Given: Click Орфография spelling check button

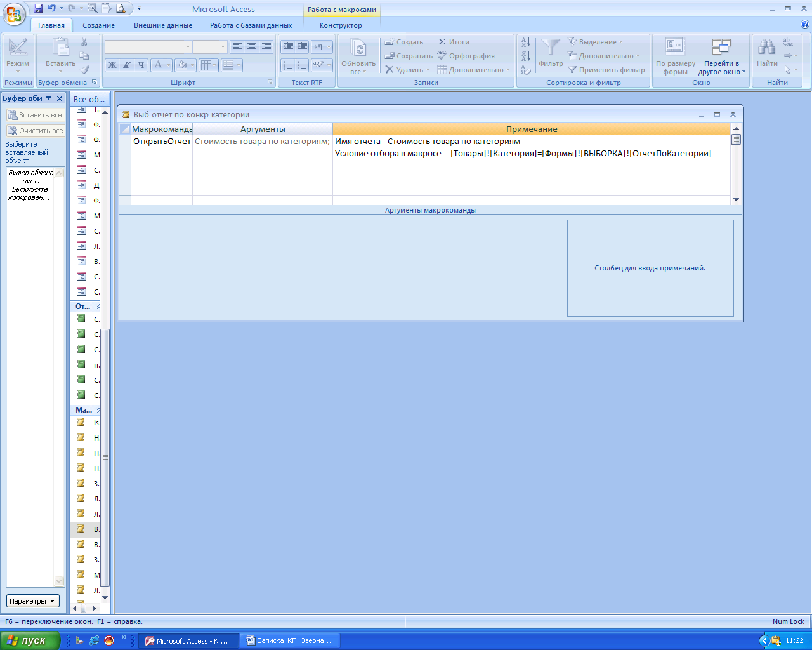Looking at the screenshot, I should (466, 56).
